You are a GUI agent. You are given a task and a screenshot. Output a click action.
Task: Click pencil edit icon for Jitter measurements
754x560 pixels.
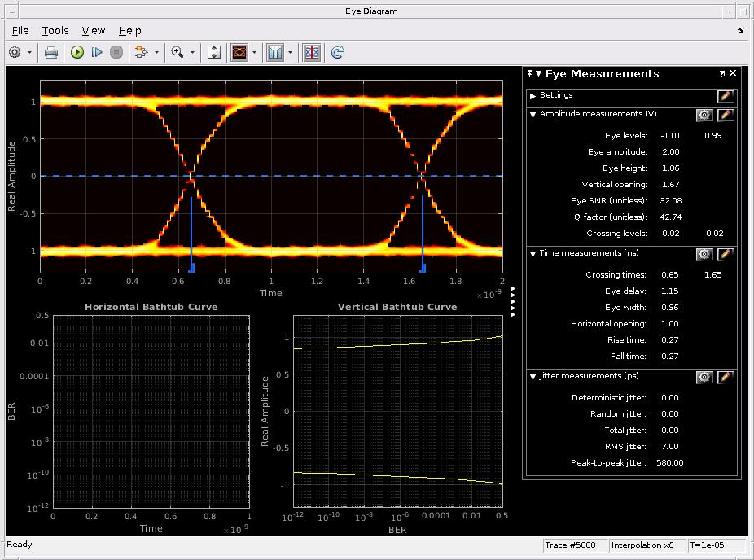[726, 377]
